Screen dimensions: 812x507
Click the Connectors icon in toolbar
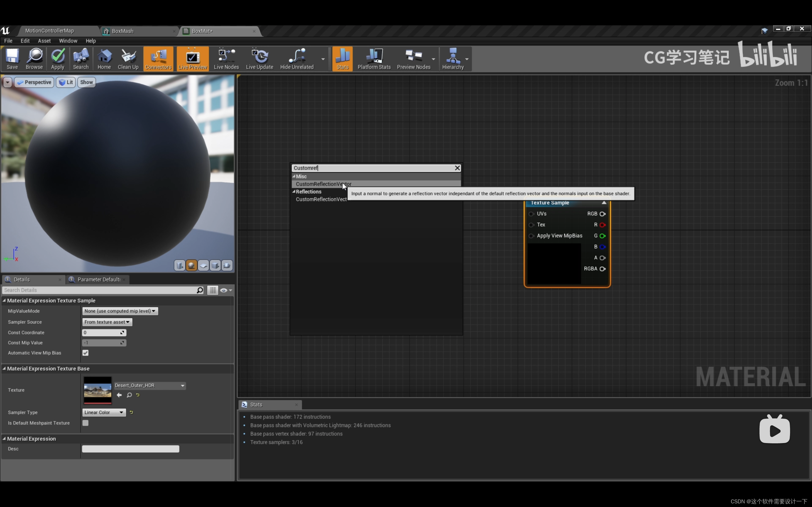[x=158, y=58]
